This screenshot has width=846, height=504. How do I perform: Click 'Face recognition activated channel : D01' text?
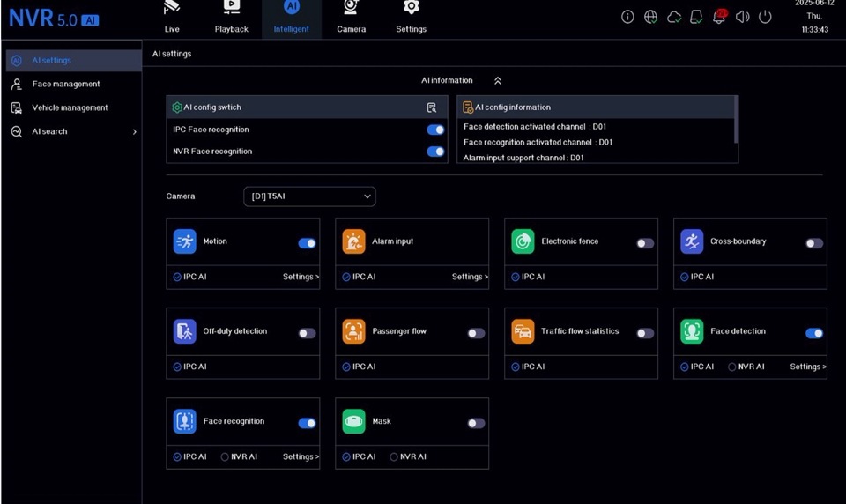tap(538, 143)
